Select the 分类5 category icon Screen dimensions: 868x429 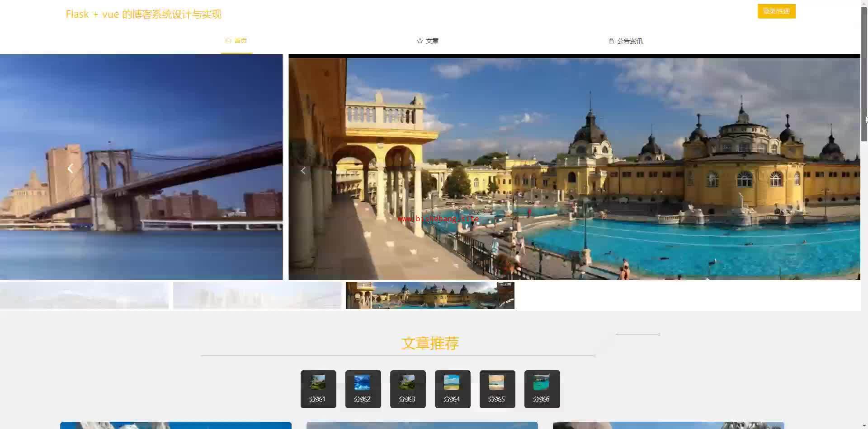point(497,389)
